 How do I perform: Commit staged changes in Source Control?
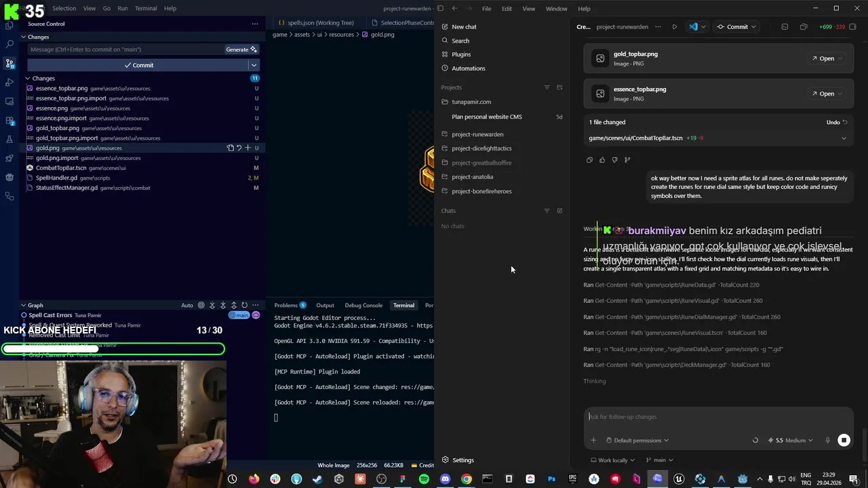(x=138, y=65)
